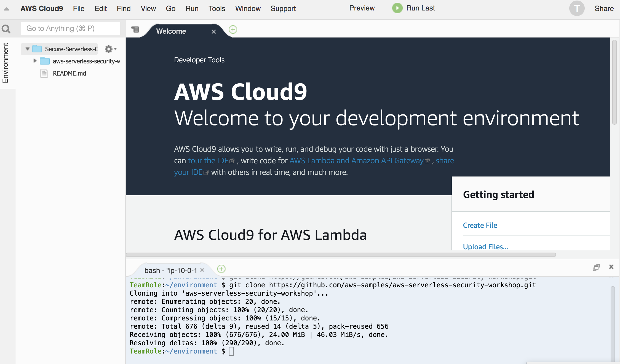Select the README.md file icon
The width and height of the screenshot is (620, 364).
click(44, 73)
